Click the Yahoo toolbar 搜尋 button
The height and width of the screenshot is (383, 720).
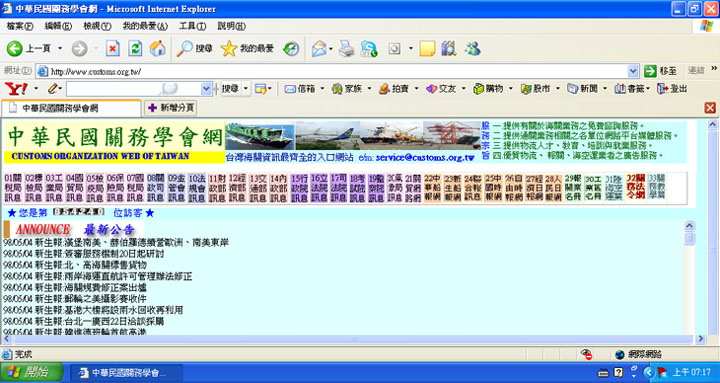click(x=231, y=89)
